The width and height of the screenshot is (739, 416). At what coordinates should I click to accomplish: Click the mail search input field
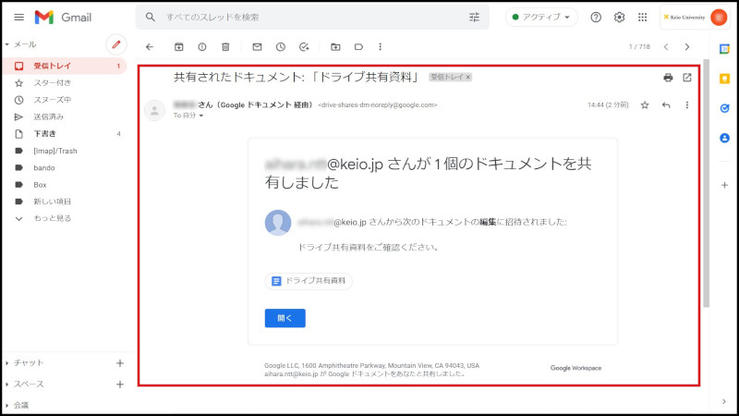(300, 17)
